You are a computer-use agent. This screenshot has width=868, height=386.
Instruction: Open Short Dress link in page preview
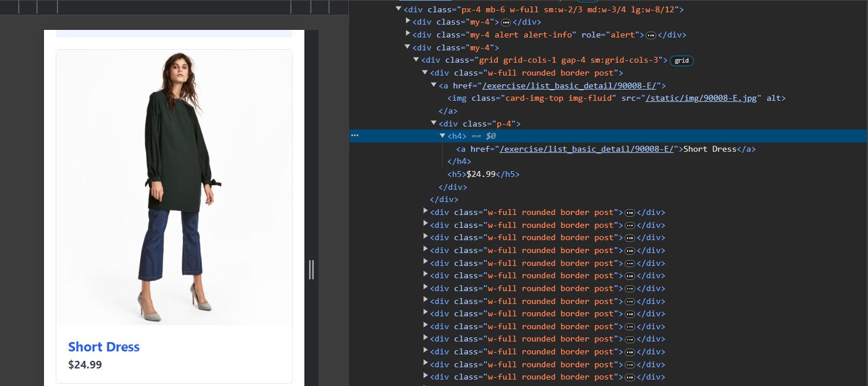104,347
